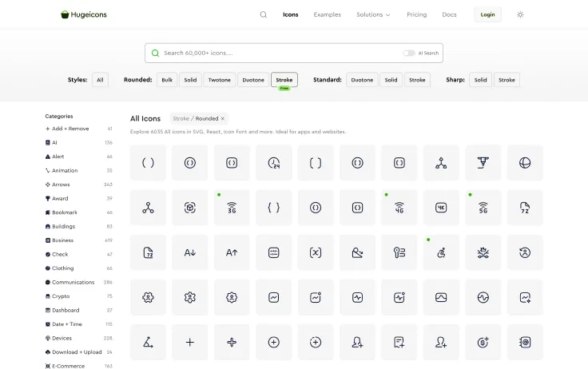Select the 4K badge icon

click(x=441, y=208)
